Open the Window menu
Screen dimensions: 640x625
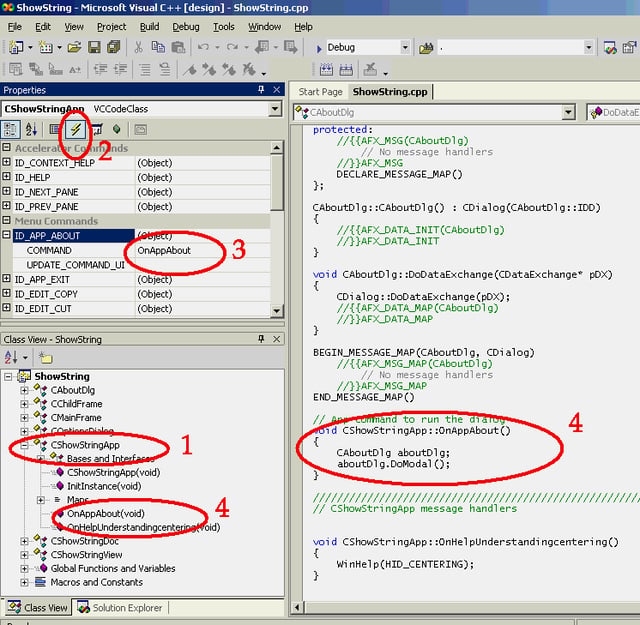[x=264, y=27]
